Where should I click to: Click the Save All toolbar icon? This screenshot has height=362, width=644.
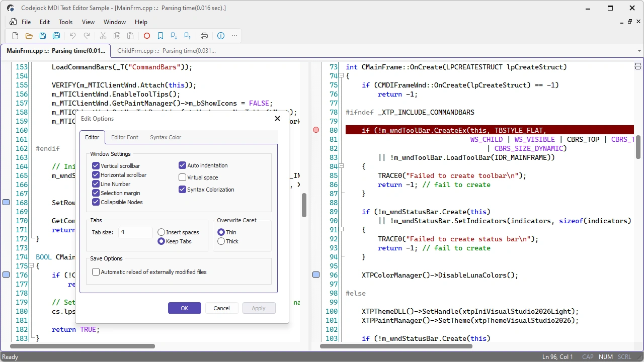56,36
